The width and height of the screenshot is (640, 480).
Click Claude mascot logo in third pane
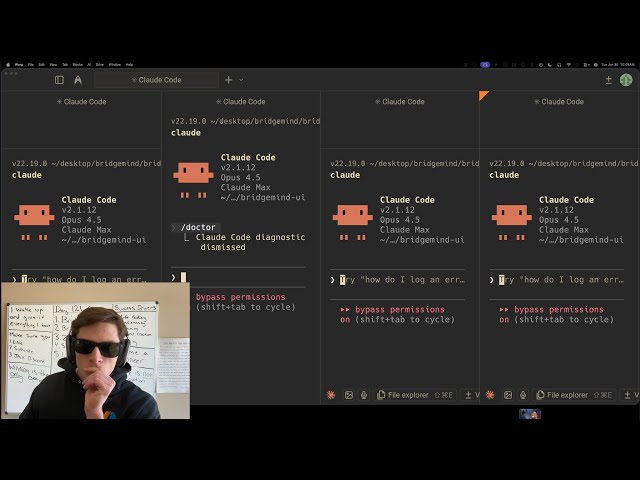coord(353,222)
